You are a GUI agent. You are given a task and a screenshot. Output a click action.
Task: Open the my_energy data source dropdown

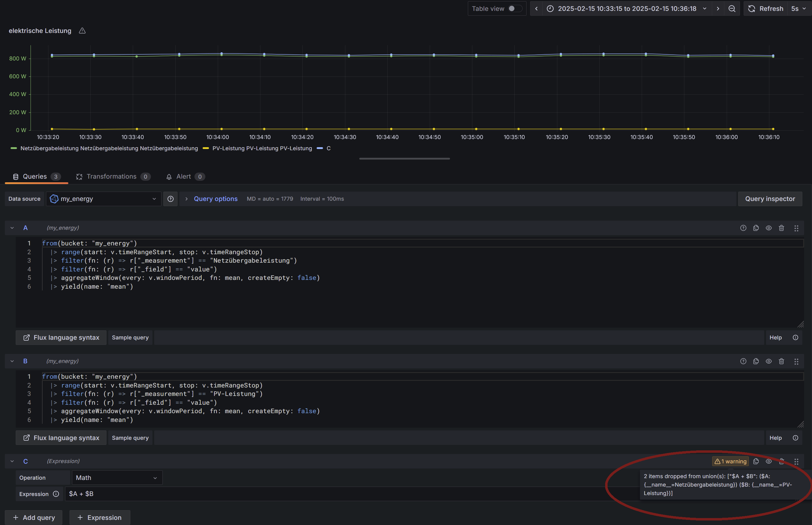[x=104, y=199]
